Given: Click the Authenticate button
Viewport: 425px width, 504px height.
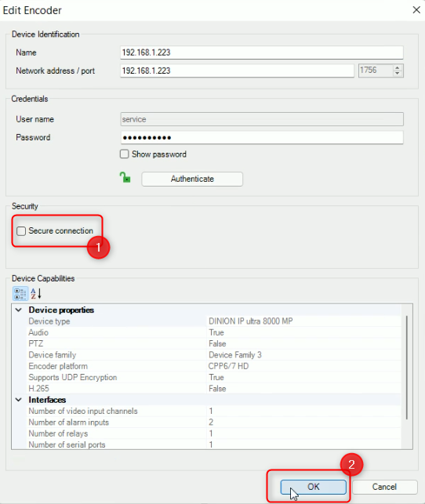Looking at the screenshot, I should pos(192,179).
